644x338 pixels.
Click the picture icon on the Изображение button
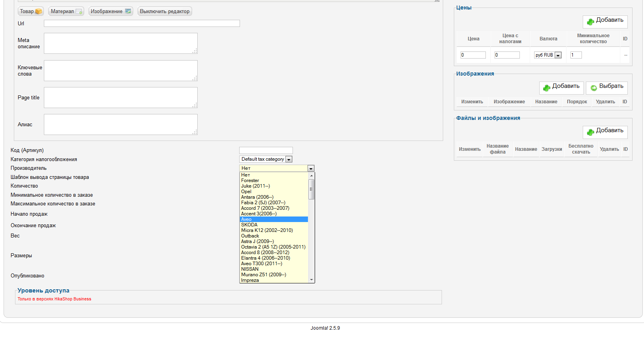pos(128,11)
